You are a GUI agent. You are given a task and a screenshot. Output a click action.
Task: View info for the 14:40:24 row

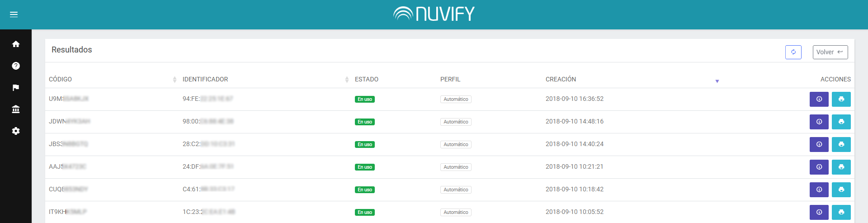pos(819,144)
